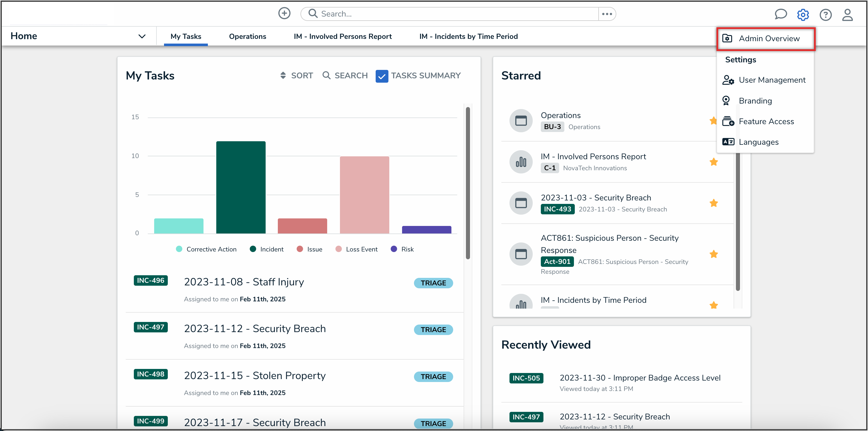The image size is (868, 431).
Task: Click the Admin Overview button
Action: (766, 38)
